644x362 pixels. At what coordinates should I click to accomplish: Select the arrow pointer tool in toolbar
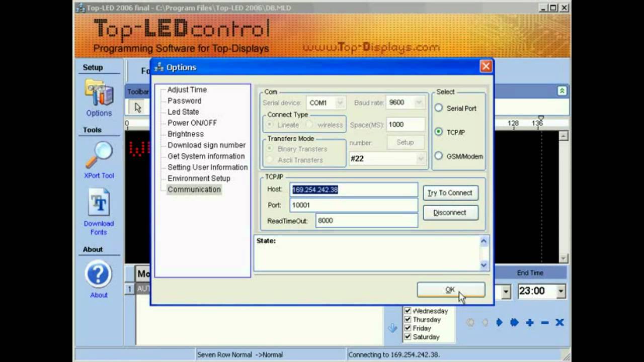point(138,107)
